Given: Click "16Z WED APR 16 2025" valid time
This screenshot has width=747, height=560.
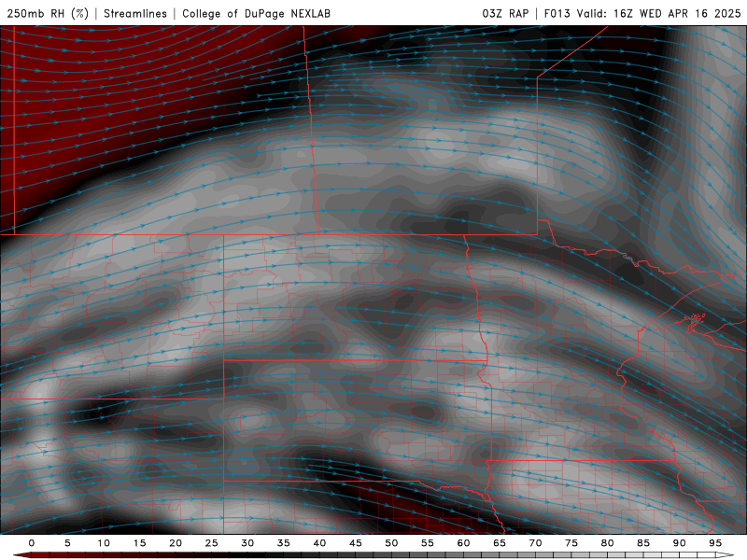Looking at the screenshot, I should point(677,13).
